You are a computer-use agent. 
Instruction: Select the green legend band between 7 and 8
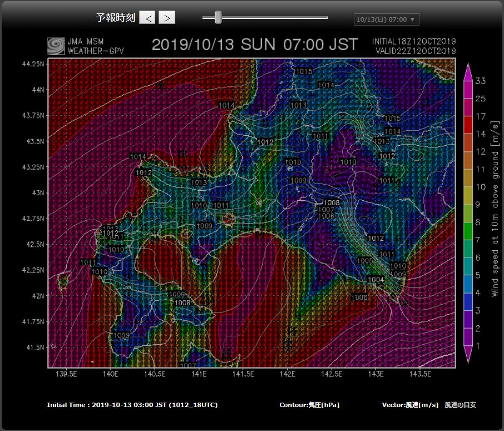tap(468, 231)
